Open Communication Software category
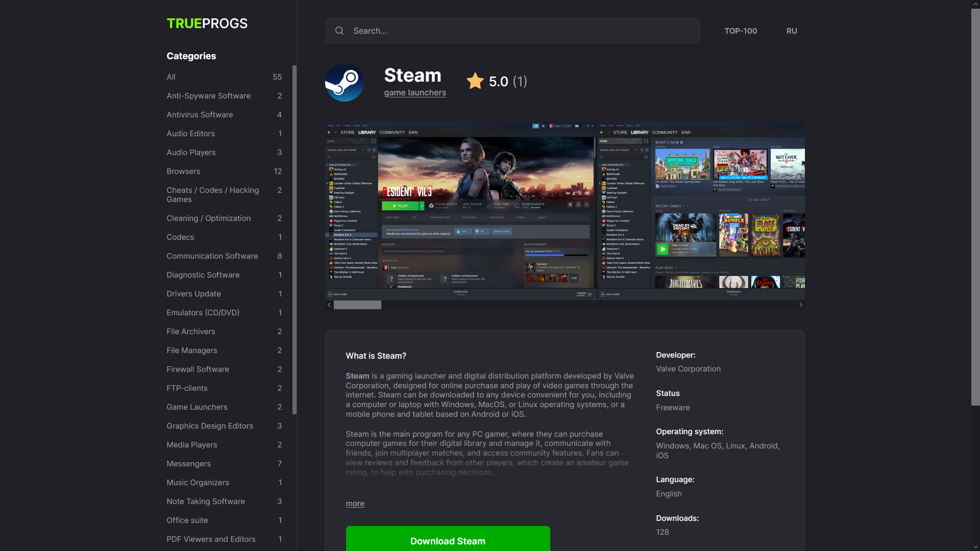980x551 pixels. [224, 256]
